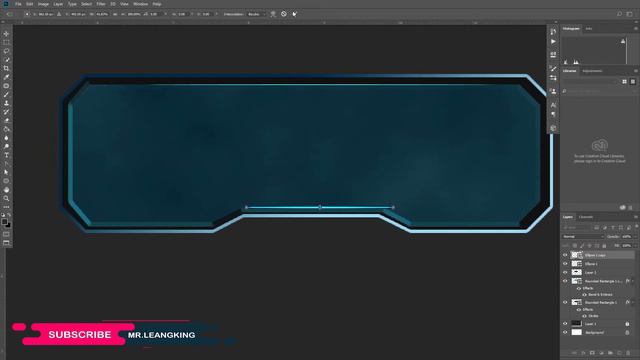This screenshot has width=640, height=360.
Task: Open the Layer menu
Action: pyautogui.click(x=58, y=4)
